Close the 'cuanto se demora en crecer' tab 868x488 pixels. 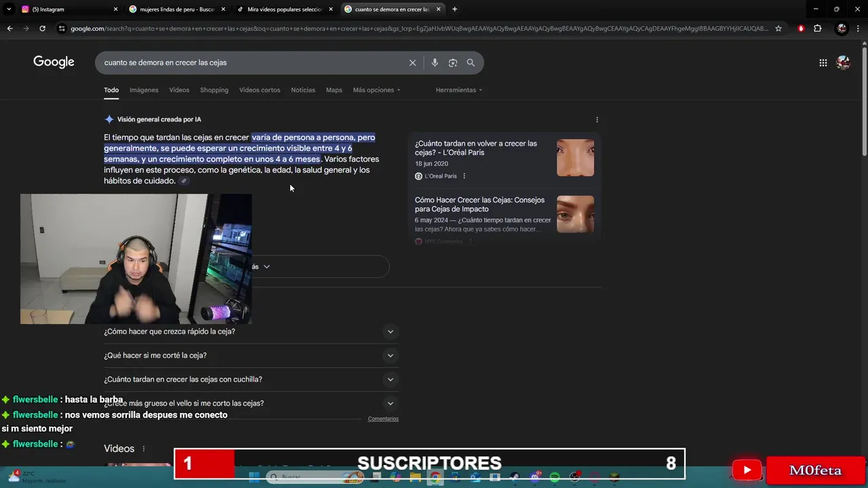(439, 9)
